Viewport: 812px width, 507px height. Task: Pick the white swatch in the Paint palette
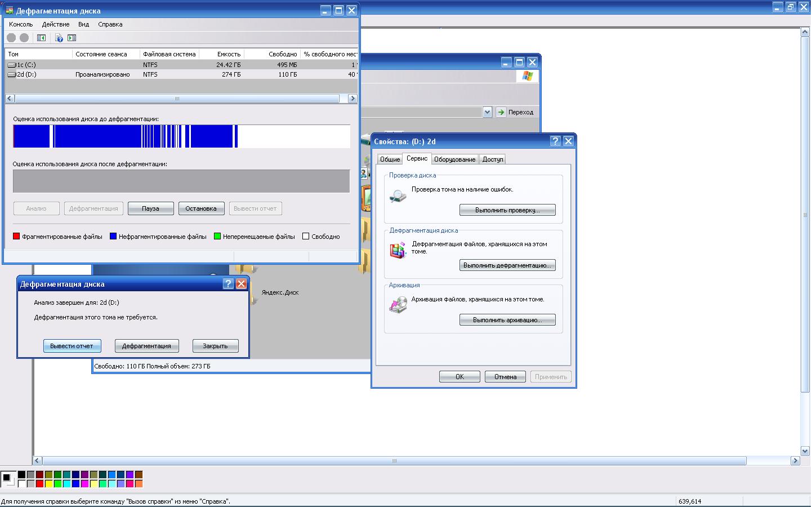(x=21, y=484)
